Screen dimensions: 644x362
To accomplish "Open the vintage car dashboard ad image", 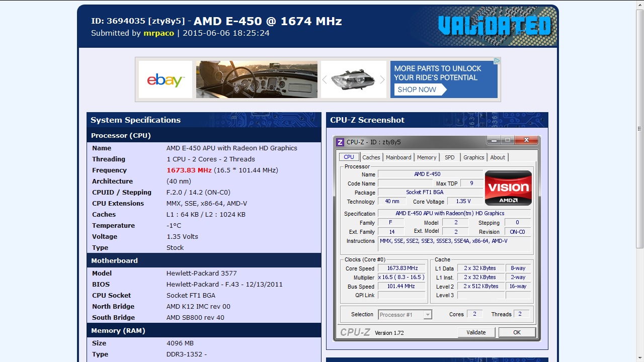I will point(257,79).
